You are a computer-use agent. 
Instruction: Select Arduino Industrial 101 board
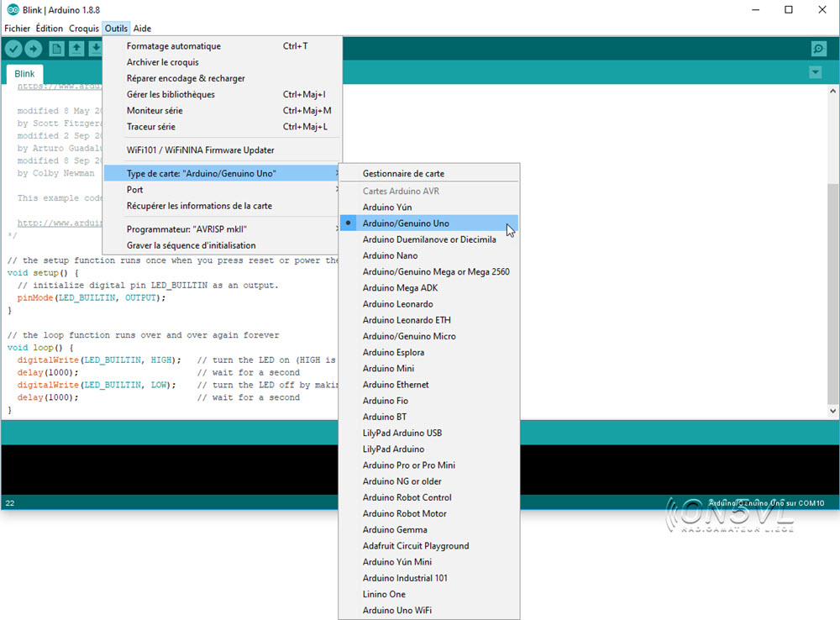(429, 578)
